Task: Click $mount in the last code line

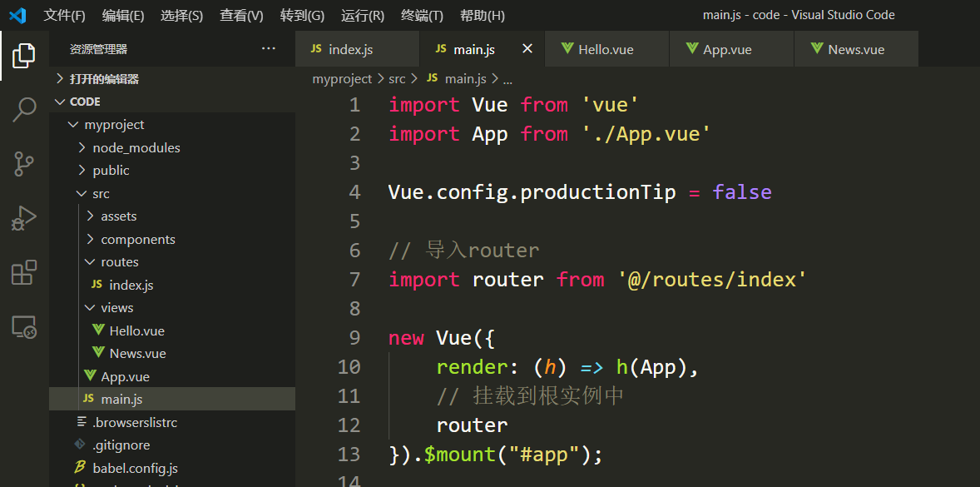Action: (460, 455)
